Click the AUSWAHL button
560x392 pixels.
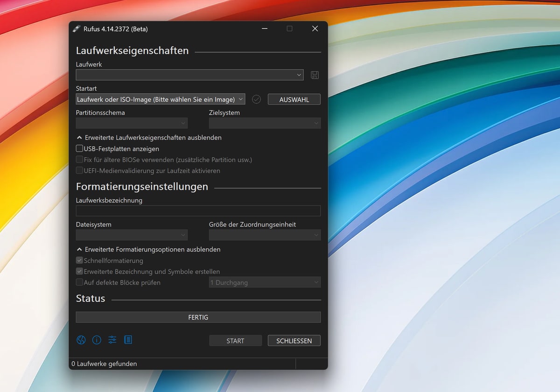point(294,99)
